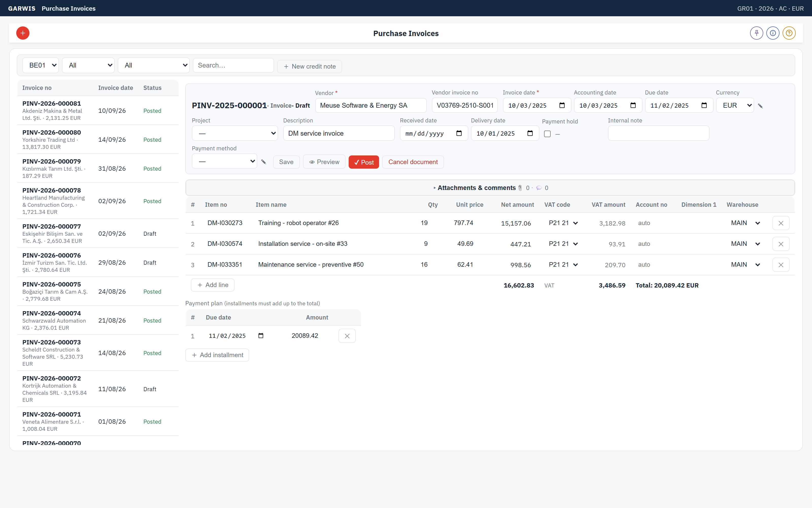Click the red Post button
Image resolution: width=812 pixels, height=508 pixels.
click(x=364, y=162)
